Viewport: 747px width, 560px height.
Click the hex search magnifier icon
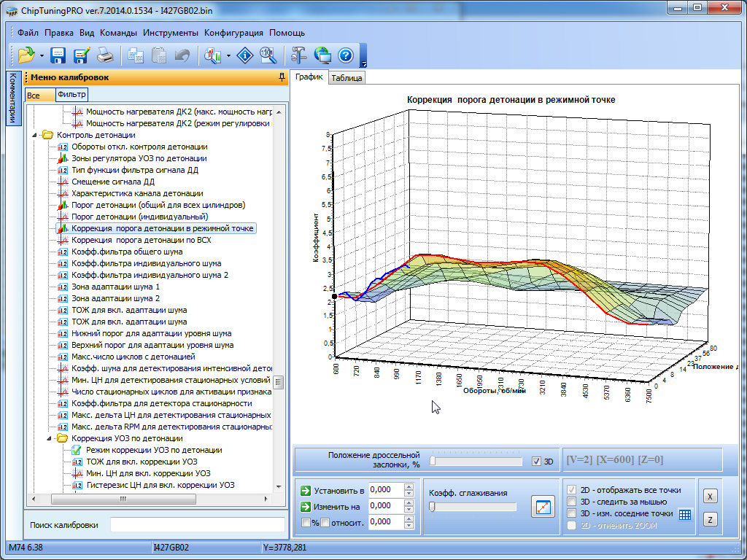pyautogui.click(x=268, y=55)
